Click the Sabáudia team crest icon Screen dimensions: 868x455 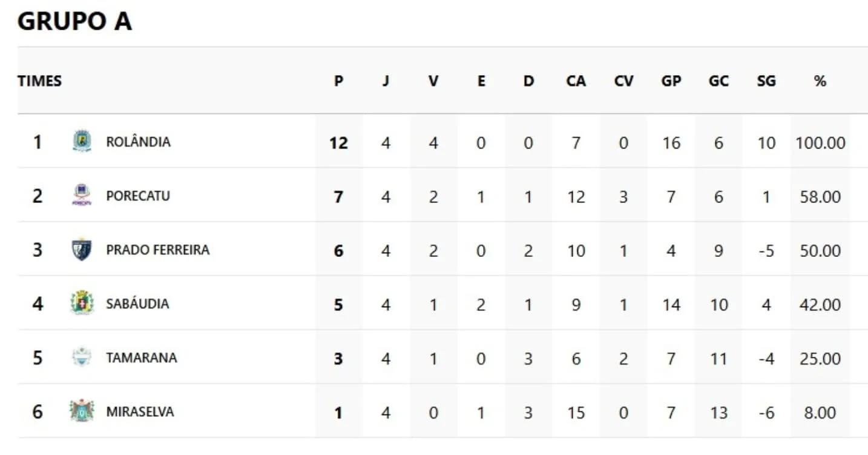[x=82, y=303]
